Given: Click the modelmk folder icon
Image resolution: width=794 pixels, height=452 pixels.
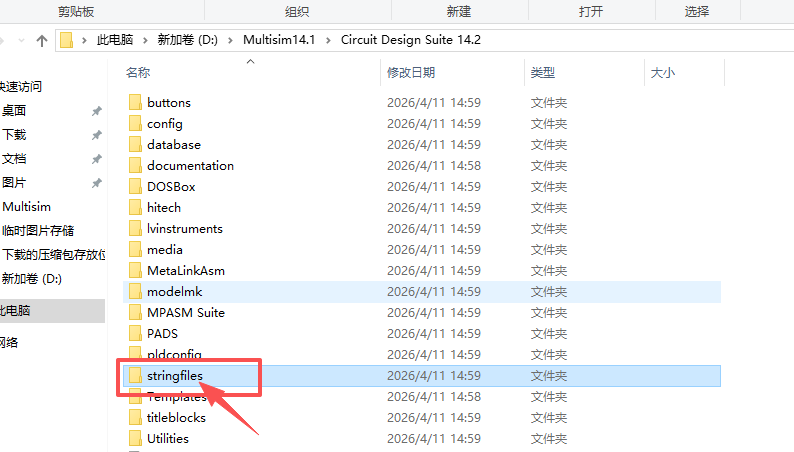Looking at the screenshot, I should [135, 292].
